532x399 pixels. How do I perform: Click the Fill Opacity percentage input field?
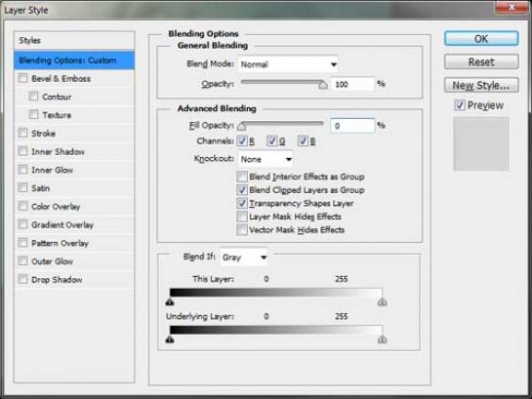[x=352, y=126]
